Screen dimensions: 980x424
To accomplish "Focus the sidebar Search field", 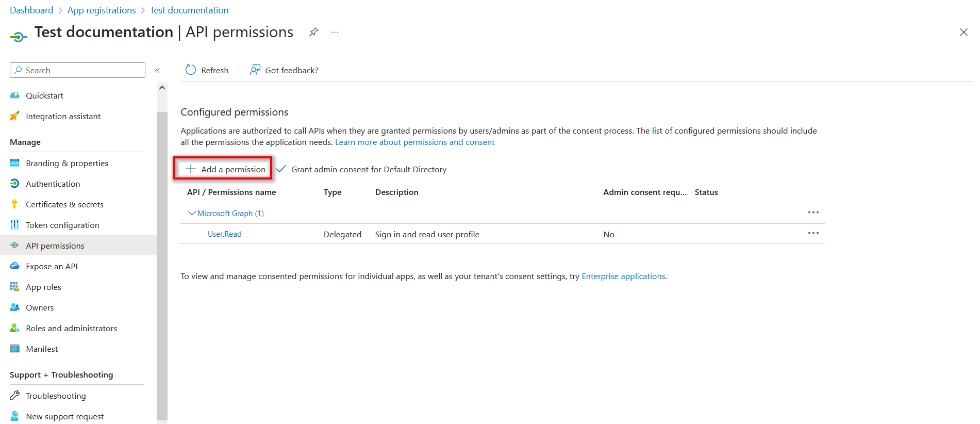I will tap(77, 70).
